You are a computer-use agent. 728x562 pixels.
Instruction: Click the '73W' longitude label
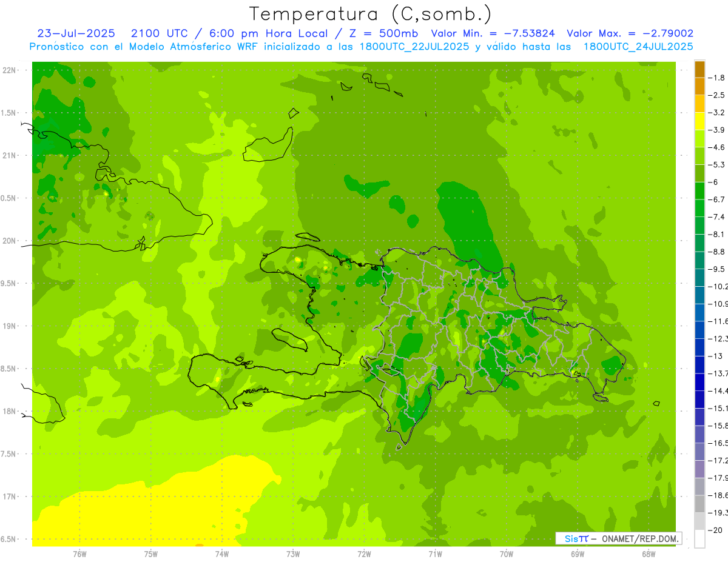(293, 554)
